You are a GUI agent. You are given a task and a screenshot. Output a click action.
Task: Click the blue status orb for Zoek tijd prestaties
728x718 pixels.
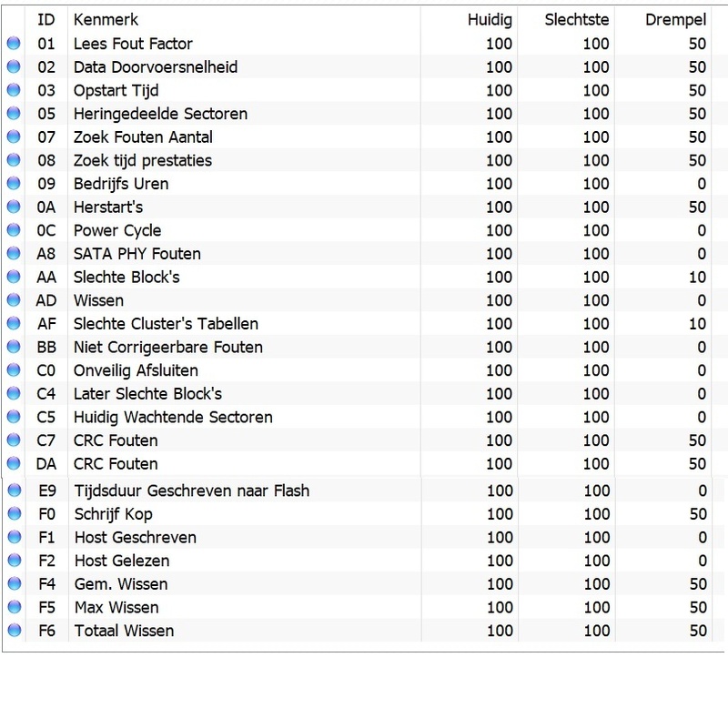click(14, 160)
